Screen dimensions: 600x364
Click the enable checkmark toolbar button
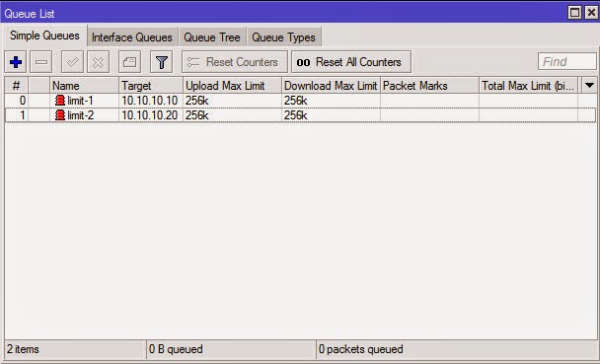coord(72,62)
